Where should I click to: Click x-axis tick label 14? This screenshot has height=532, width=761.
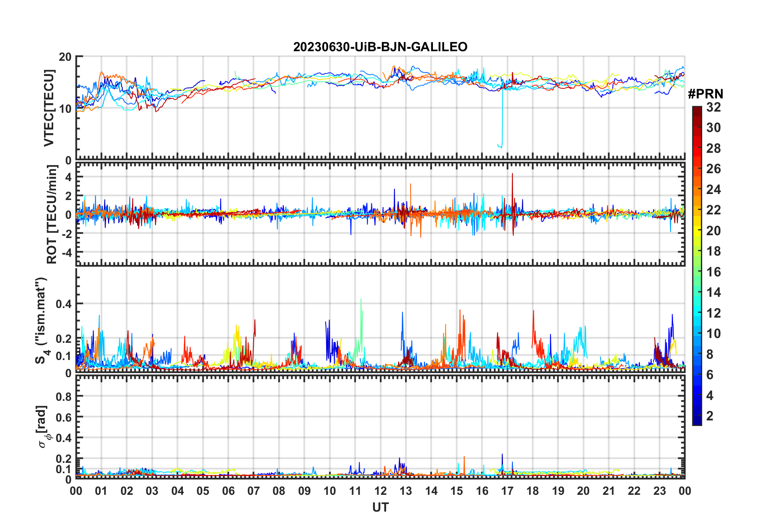click(x=431, y=491)
